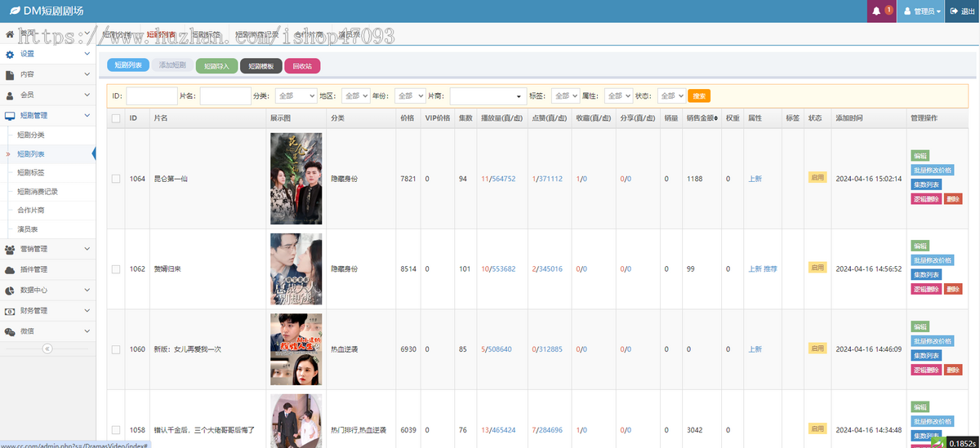Collapse the sidebar with the double-arrow button
The height and width of the screenshot is (448, 980).
pos(47,348)
